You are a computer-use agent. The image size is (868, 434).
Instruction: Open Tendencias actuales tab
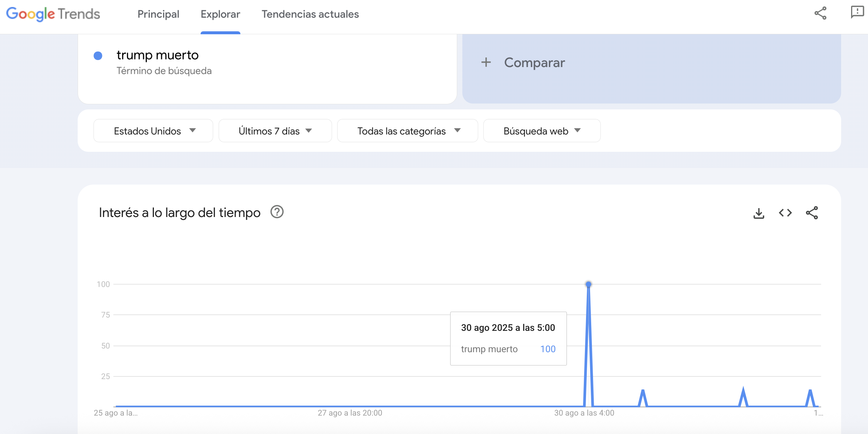(x=310, y=14)
